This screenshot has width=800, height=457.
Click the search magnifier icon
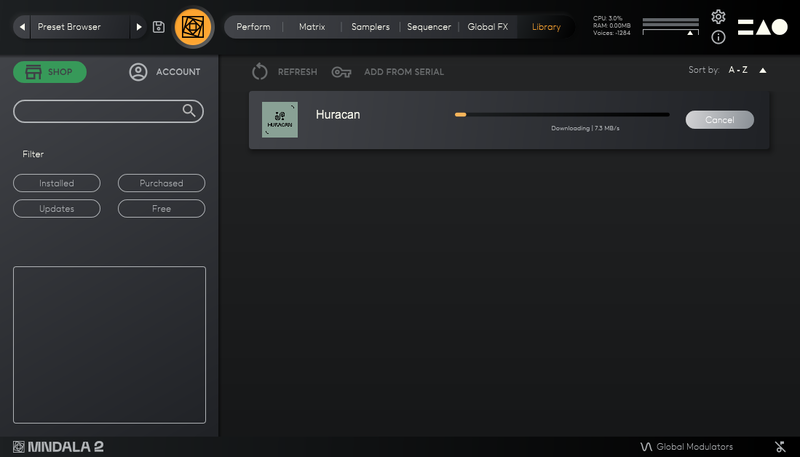(x=189, y=111)
